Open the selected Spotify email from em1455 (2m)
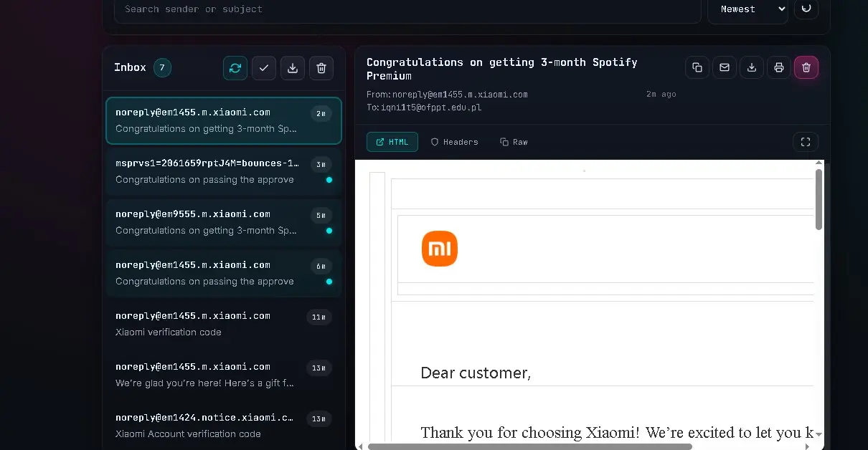This screenshot has width=868, height=450. 224,120
